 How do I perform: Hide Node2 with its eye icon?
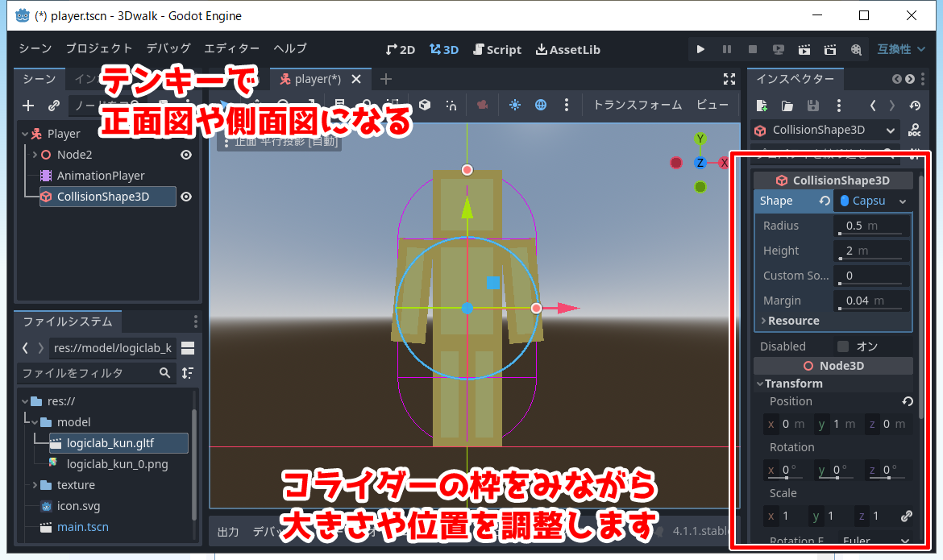pos(186,155)
